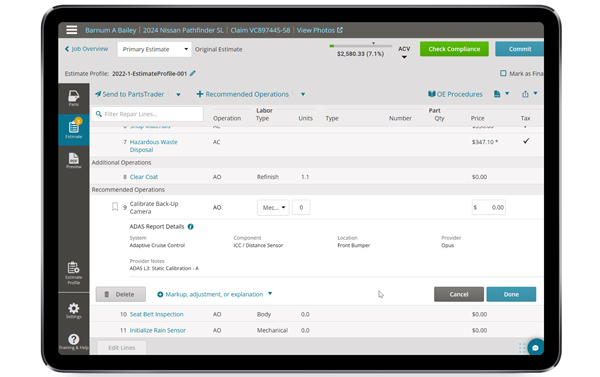Open the Initialize Rain Sensor line

158,330
